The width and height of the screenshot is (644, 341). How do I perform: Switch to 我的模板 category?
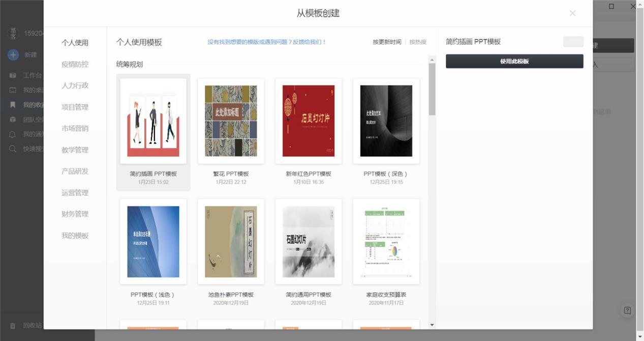[x=75, y=236]
